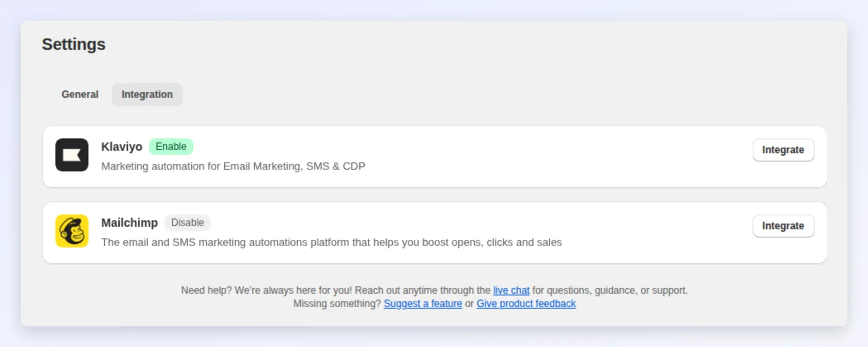This screenshot has height=347, width=868.
Task: Select the Integration tab
Action: [147, 94]
